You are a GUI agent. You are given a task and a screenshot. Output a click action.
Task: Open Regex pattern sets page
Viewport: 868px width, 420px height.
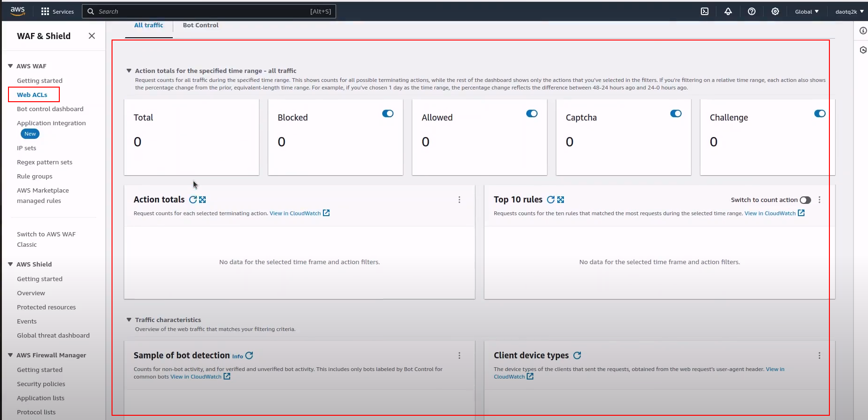point(45,162)
